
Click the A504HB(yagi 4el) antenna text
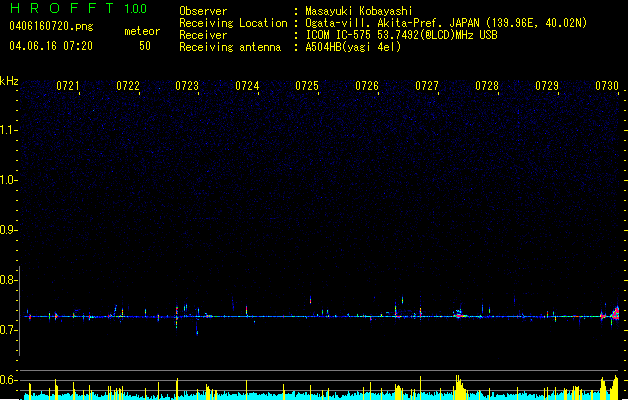click(353, 47)
